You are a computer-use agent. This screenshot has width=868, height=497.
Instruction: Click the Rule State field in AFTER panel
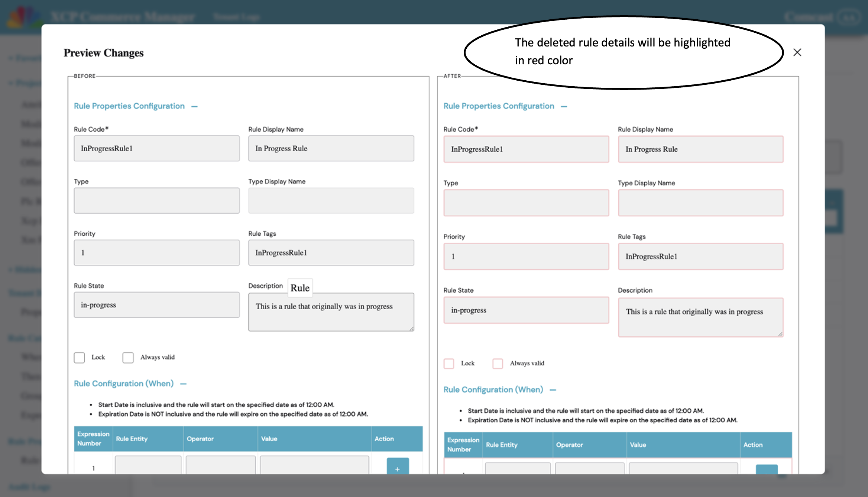[x=526, y=310]
